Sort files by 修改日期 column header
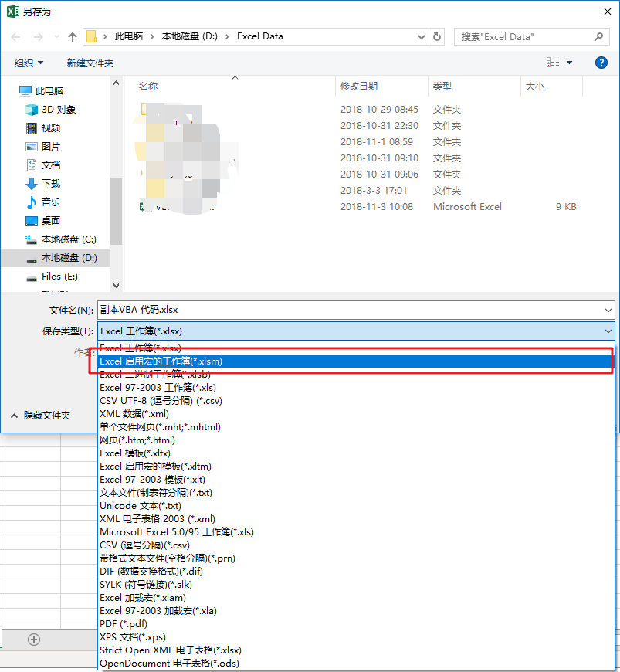Image resolution: width=620 pixels, height=672 pixels. click(359, 87)
